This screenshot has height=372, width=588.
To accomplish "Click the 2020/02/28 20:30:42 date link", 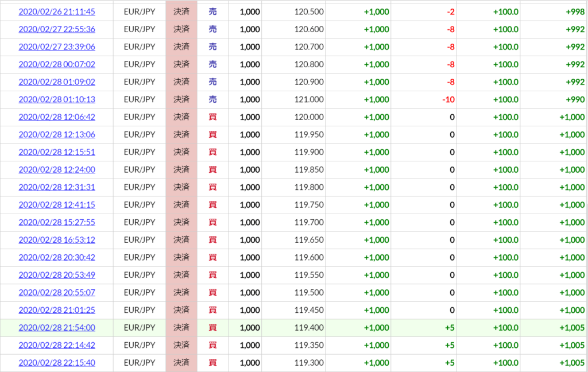I will (x=57, y=257).
